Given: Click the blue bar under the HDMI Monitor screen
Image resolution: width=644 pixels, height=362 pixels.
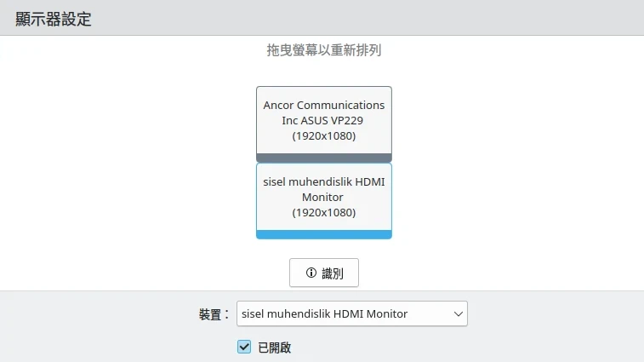Looking at the screenshot, I should [323, 234].
